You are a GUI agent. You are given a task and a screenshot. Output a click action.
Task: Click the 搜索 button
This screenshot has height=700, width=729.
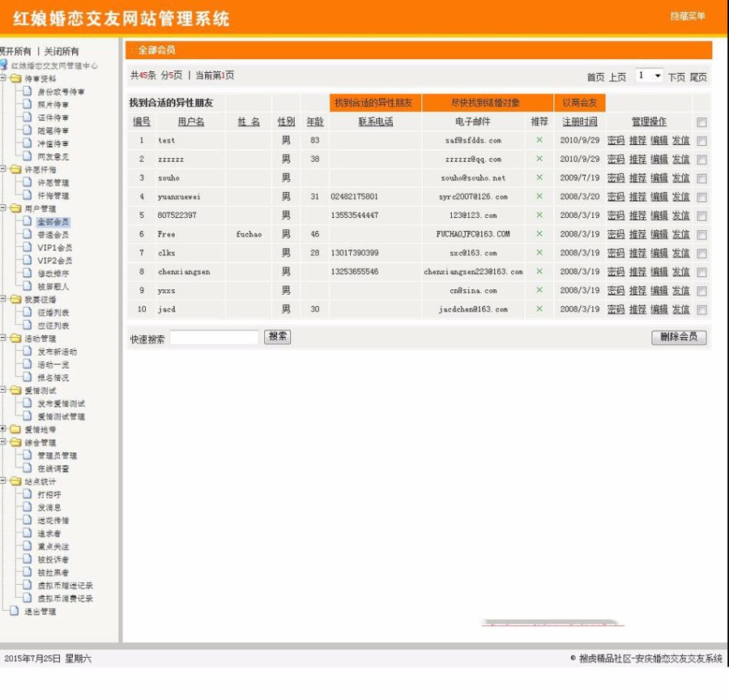point(277,337)
